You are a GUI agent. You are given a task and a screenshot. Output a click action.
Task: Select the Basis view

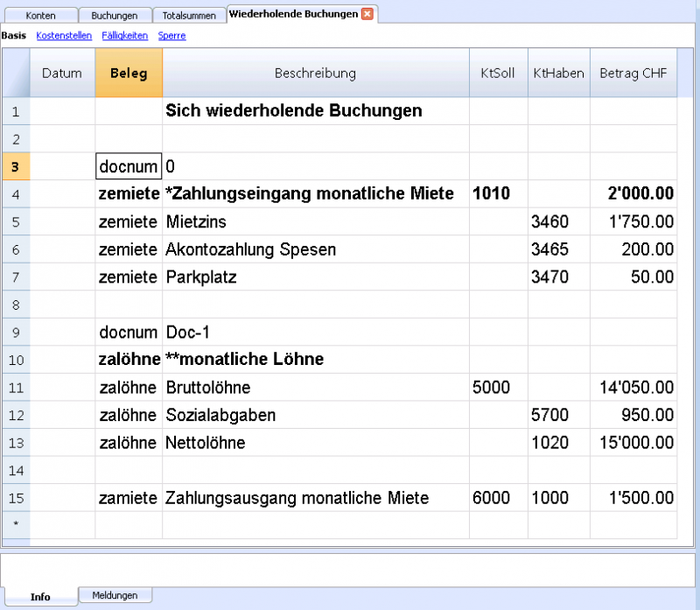coord(13,36)
